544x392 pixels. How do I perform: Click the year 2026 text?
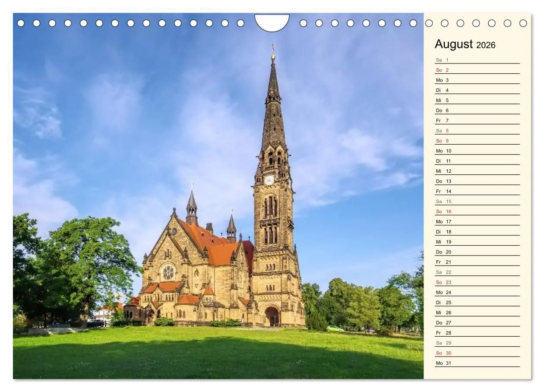tap(487, 45)
